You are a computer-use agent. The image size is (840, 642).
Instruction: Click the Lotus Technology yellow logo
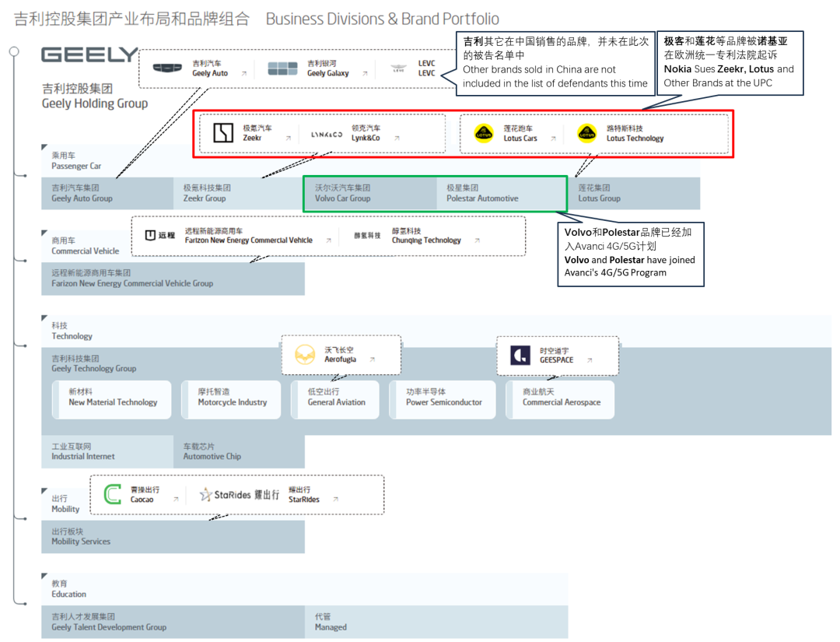click(587, 133)
